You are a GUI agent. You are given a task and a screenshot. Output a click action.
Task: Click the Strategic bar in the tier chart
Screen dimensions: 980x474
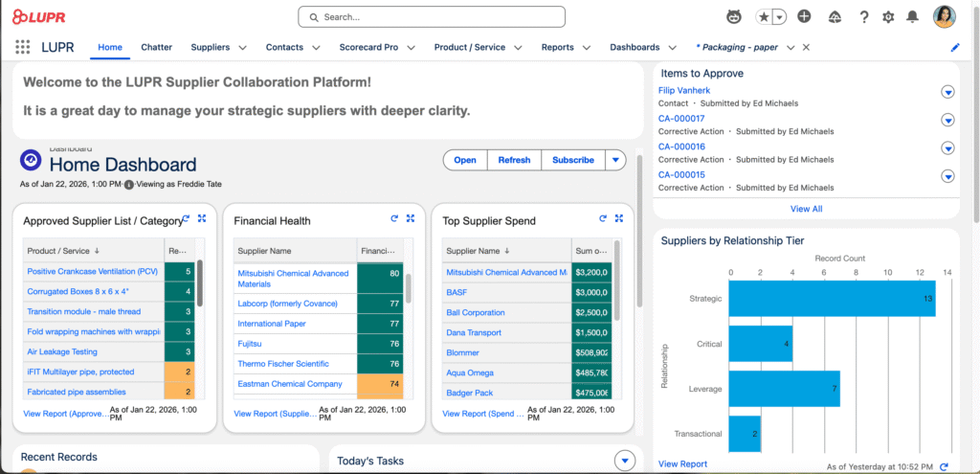pos(832,298)
